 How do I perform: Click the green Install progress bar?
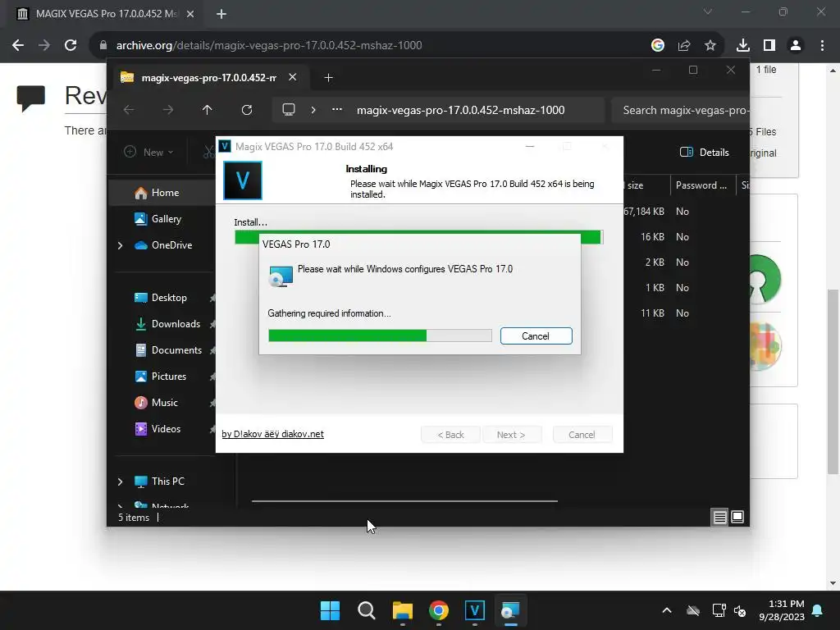(419, 237)
